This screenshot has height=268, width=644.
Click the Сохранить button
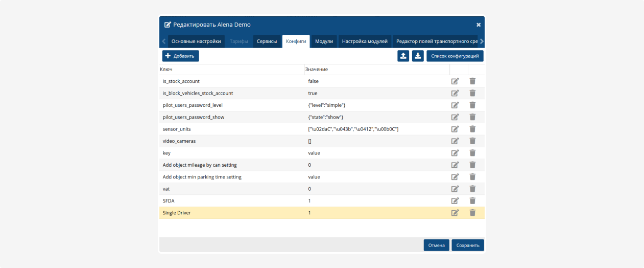(467, 245)
